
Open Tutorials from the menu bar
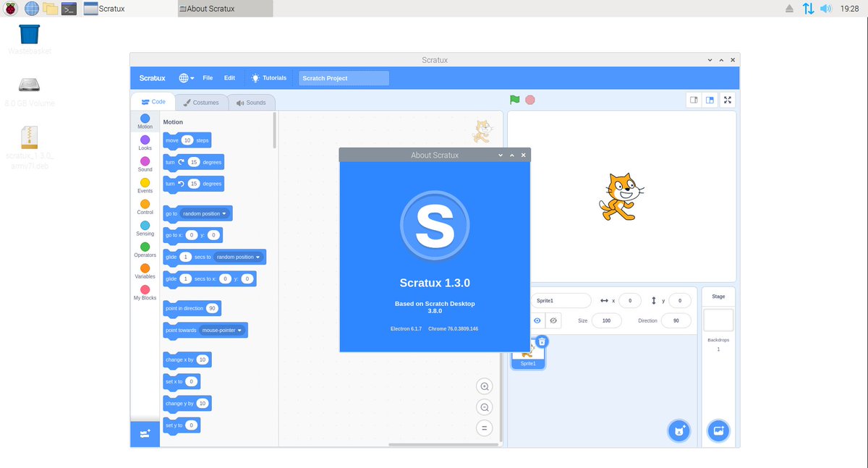(268, 78)
